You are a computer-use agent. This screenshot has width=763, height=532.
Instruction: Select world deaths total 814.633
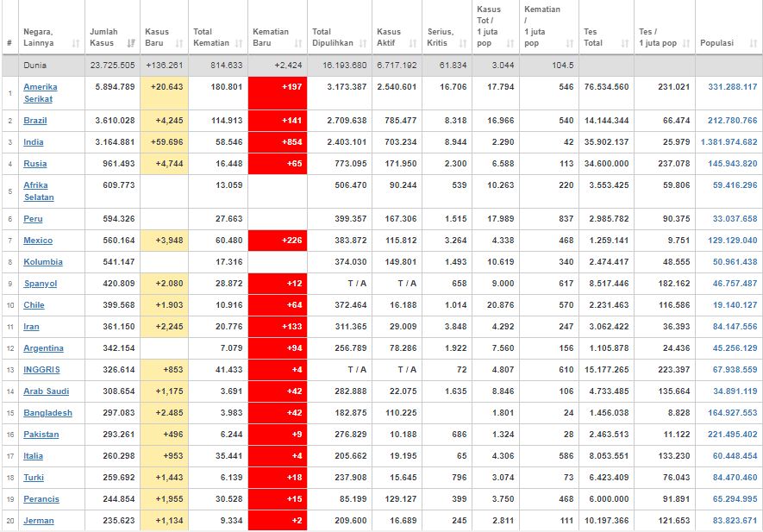[226, 65]
